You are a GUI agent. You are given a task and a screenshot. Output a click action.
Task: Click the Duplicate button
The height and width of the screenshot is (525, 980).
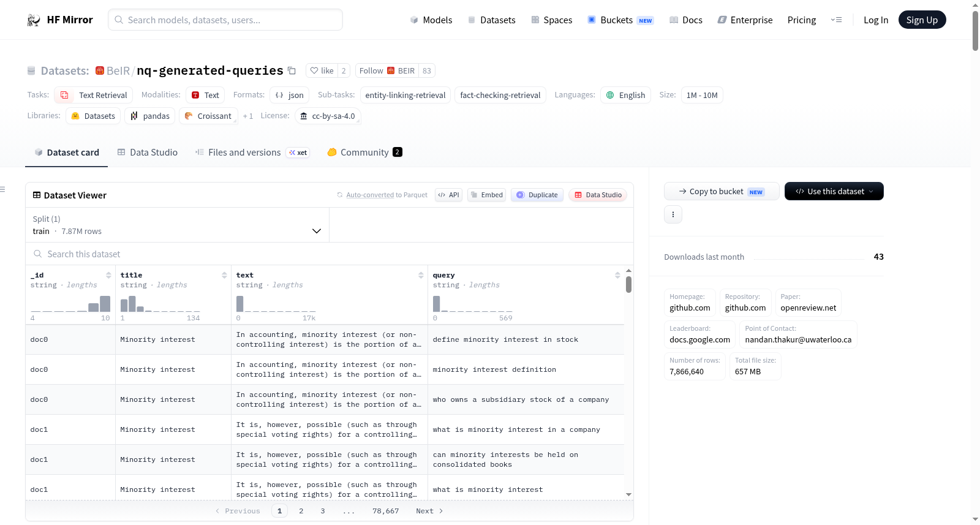click(x=537, y=195)
